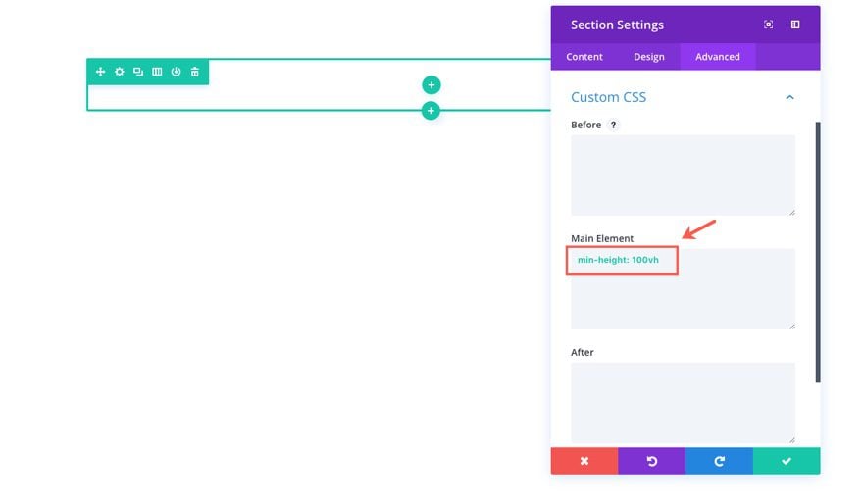
Task: Redo with the blue button
Action: pos(719,461)
